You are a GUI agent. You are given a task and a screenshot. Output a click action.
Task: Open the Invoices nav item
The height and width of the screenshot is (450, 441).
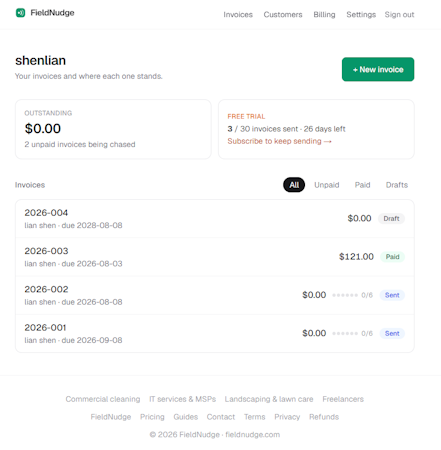tap(238, 15)
